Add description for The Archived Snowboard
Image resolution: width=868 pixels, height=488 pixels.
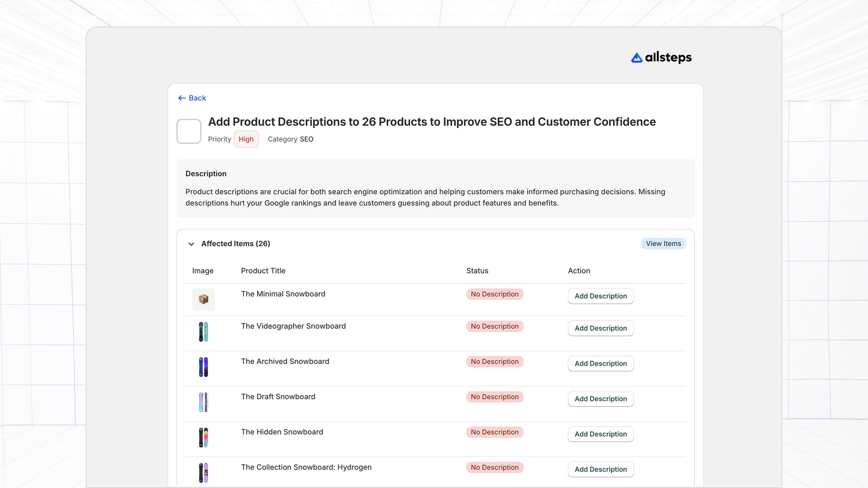(601, 363)
